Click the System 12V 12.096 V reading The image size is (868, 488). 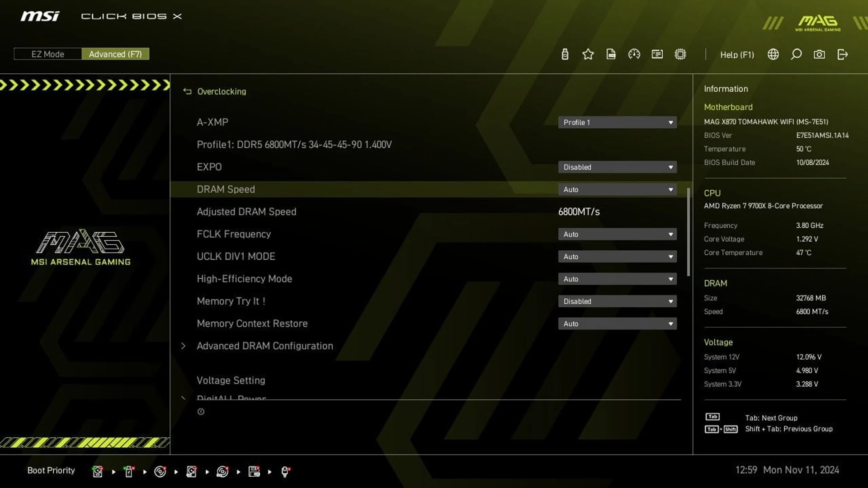point(809,357)
